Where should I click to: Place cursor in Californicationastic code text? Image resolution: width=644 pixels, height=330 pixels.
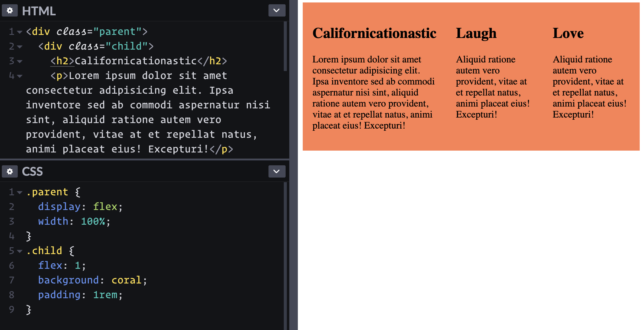136,61
